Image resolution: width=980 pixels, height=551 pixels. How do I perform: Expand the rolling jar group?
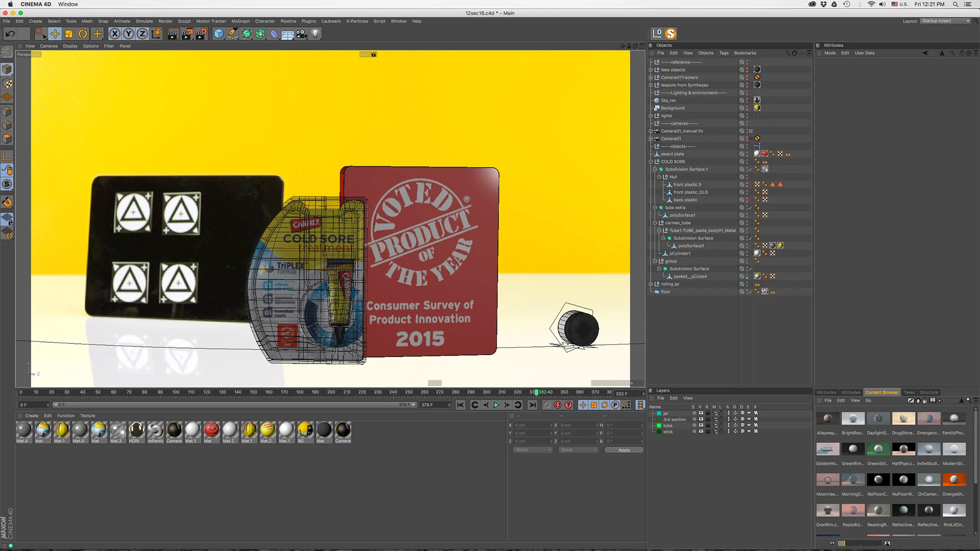pyautogui.click(x=651, y=284)
